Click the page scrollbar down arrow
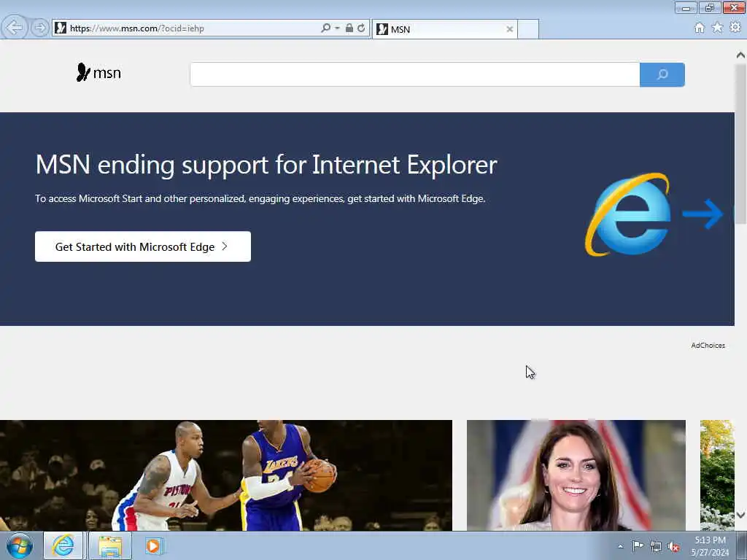This screenshot has width=747, height=560. [740, 515]
